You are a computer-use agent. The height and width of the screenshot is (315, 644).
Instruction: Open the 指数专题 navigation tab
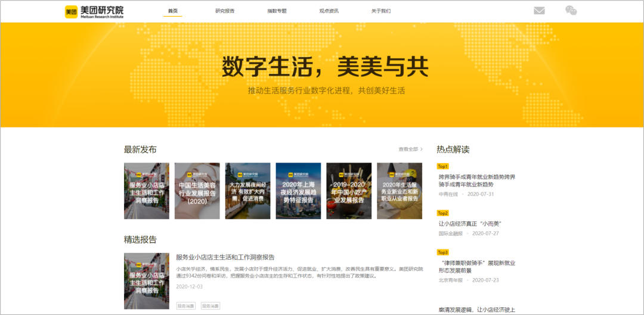tap(277, 11)
